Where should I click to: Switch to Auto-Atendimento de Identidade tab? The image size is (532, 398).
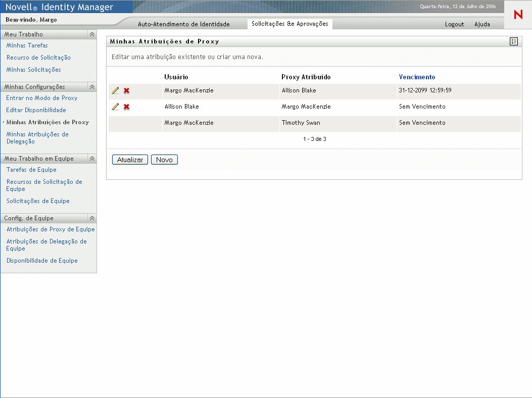pos(184,24)
